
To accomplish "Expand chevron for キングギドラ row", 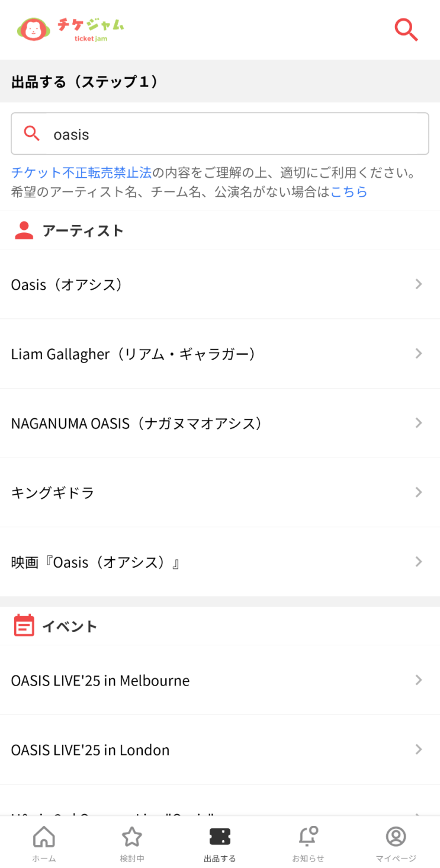I will pos(419,492).
